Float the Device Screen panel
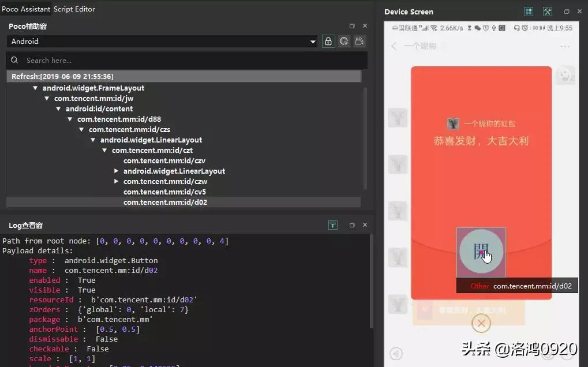Screen dimensions: 588x367 point(567,12)
